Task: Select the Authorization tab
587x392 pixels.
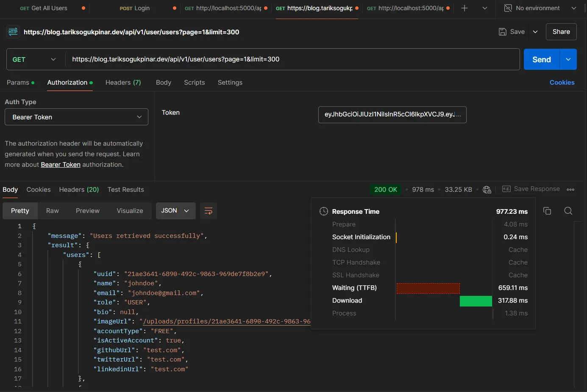Action: (x=70, y=83)
